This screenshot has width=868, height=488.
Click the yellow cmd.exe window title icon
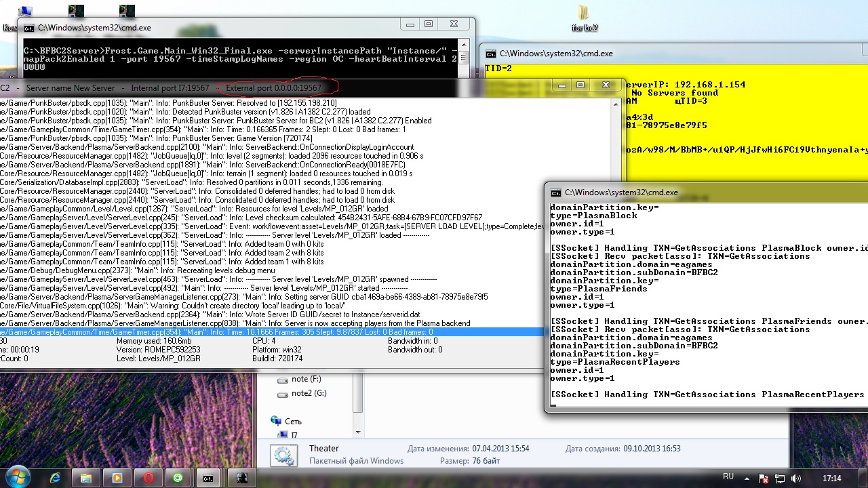click(x=490, y=54)
